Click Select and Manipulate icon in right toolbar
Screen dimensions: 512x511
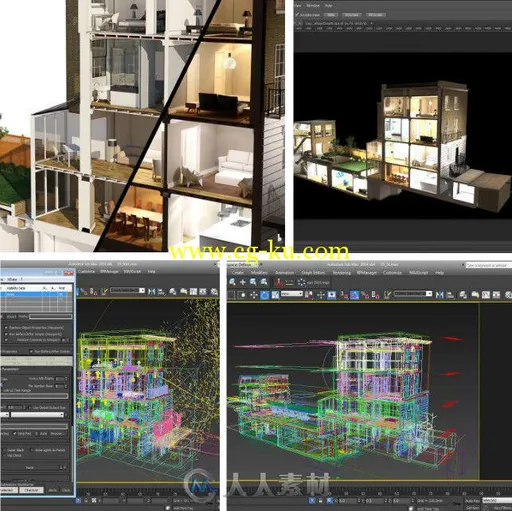[x=320, y=295]
